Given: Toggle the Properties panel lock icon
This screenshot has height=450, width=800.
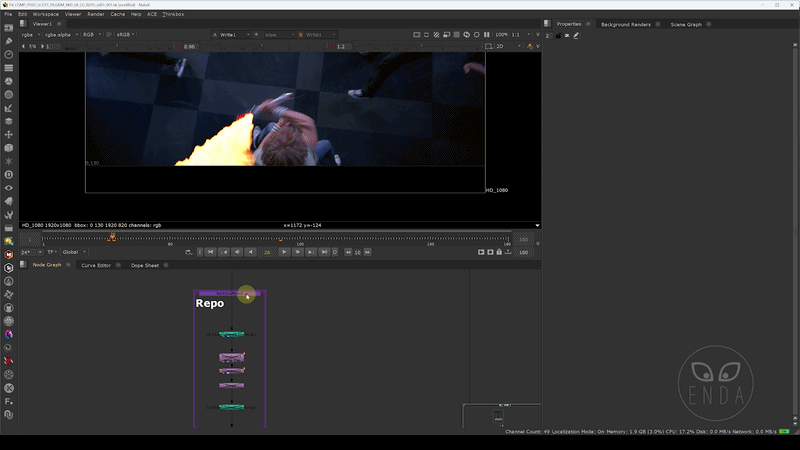Looking at the screenshot, I should (558, 36).
